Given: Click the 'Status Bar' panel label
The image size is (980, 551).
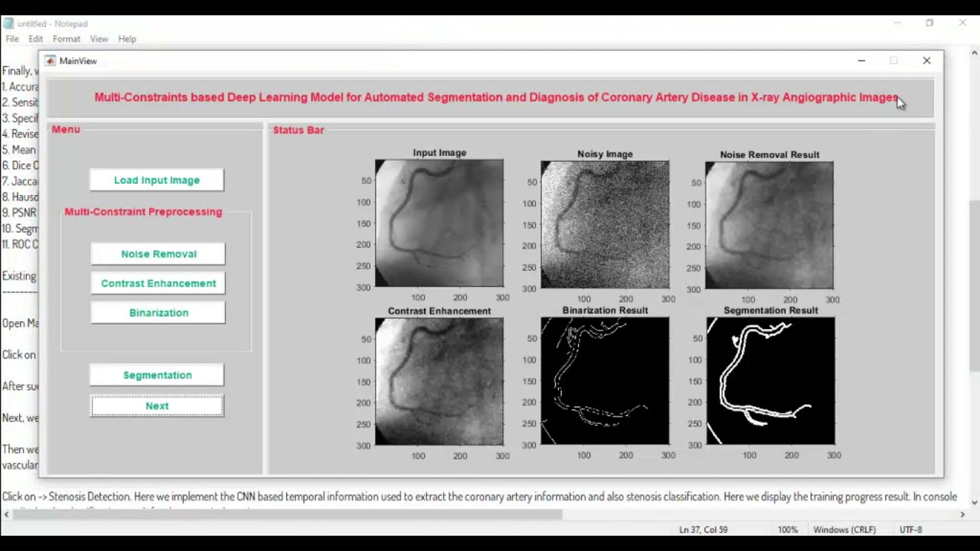Looking at the screenshot, I should click(x=299, y=130).
